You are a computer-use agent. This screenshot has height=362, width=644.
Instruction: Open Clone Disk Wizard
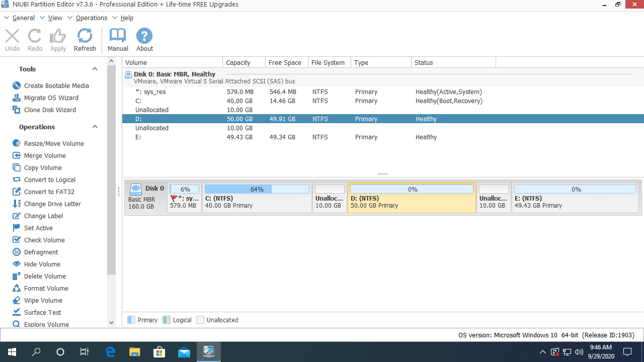click(x=50, y=110)
